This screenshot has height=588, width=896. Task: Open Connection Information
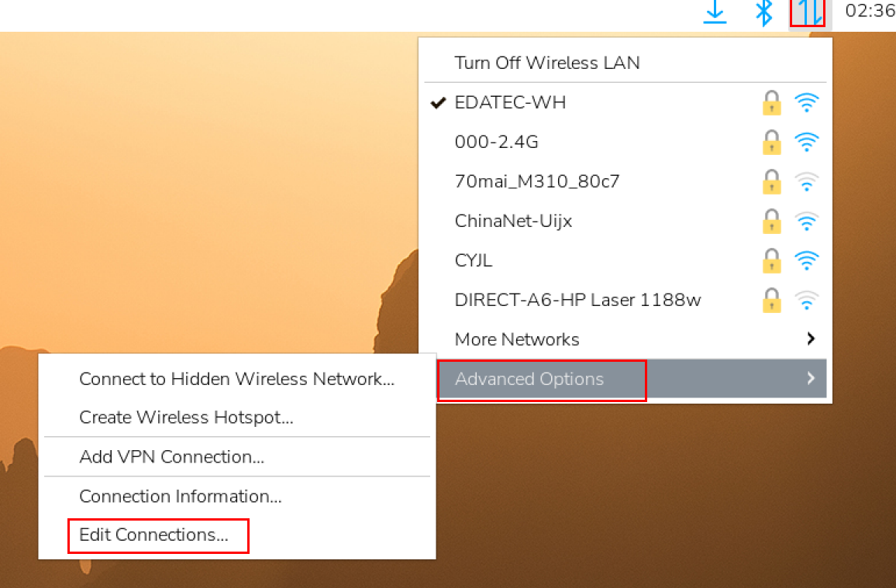tap(180, 497)
